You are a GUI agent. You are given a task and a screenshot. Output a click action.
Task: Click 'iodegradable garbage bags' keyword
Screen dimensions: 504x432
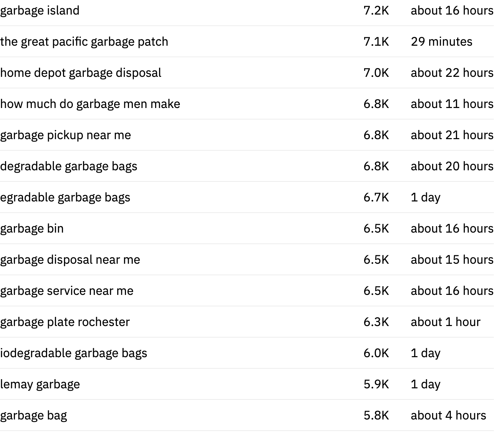(73, 353)
